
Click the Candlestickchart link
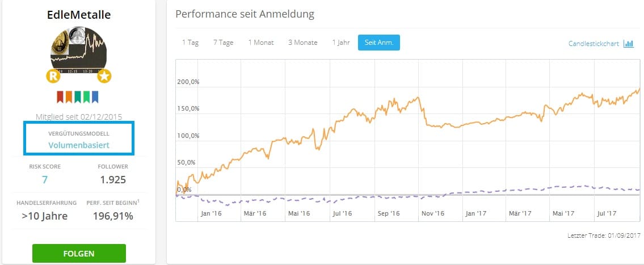(594, 44)
